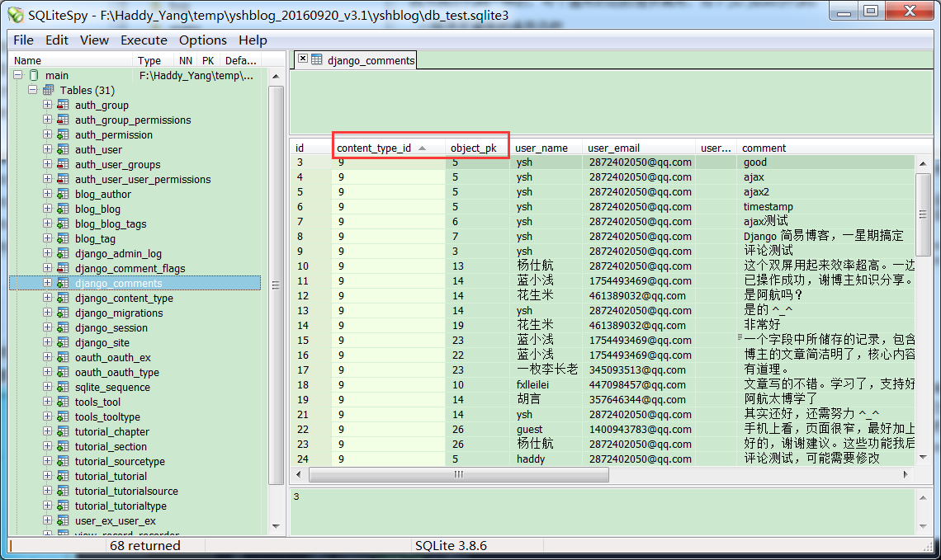
Task: Click the user_email column header
Action: (613, 148)
